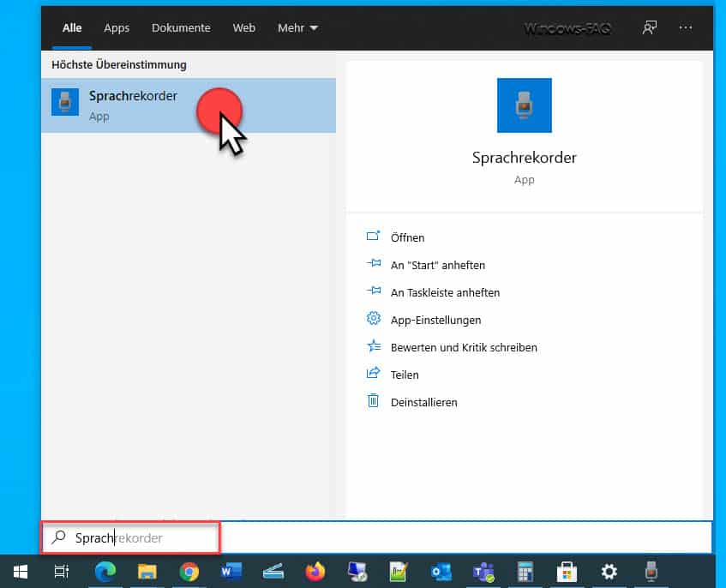Screen dimensions: 726x588
Task: Click the large Sprachrekorder app tile
Action: point(524,105)
